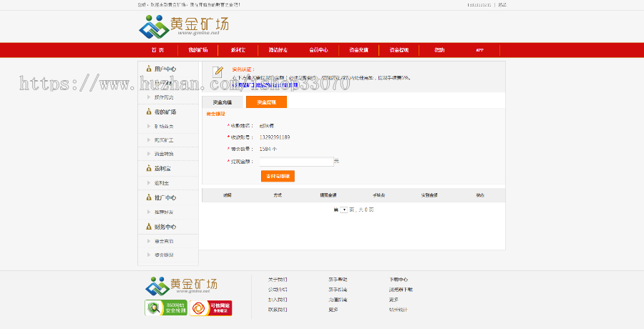Click the arrow beside 操作历史
644x329 pixels.
point(149,97)
